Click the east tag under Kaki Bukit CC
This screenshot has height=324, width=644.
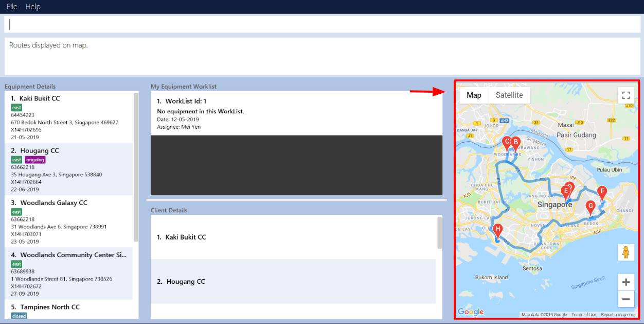16,108
